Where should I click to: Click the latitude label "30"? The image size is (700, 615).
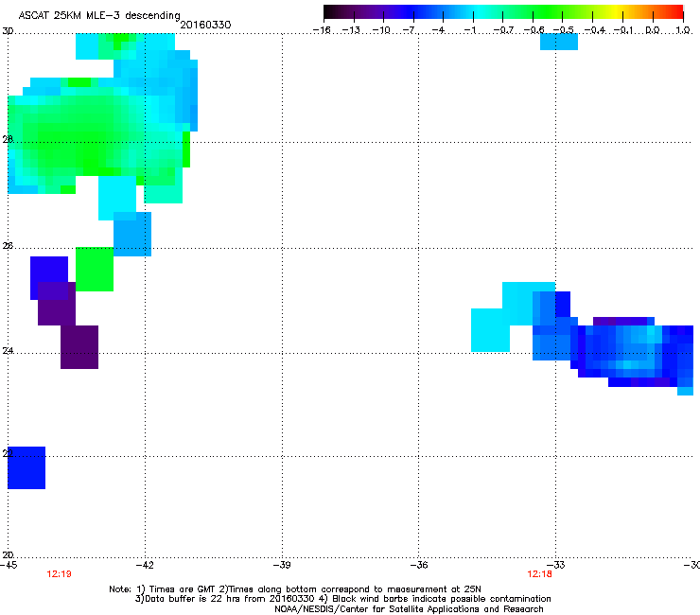(8, 31)
